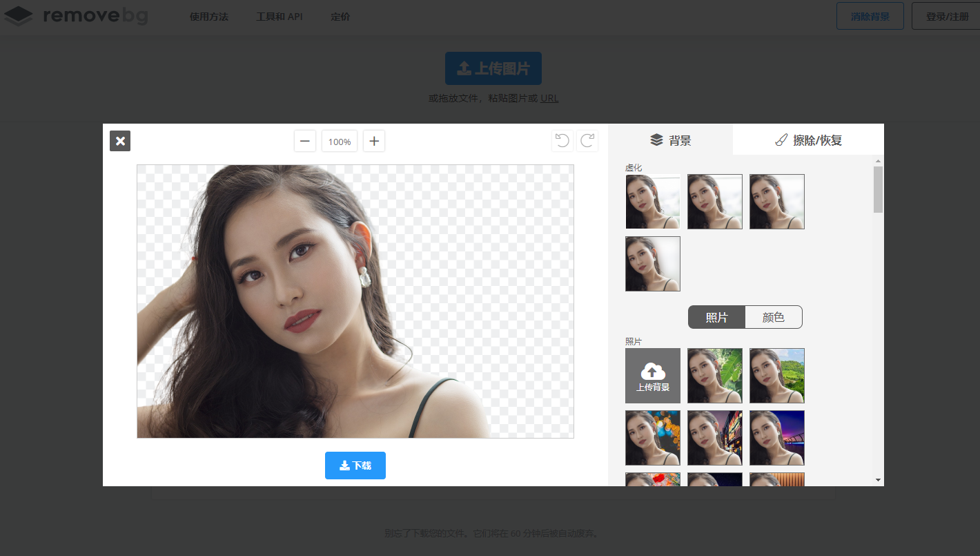Switch to the 背景 tab

670,140
